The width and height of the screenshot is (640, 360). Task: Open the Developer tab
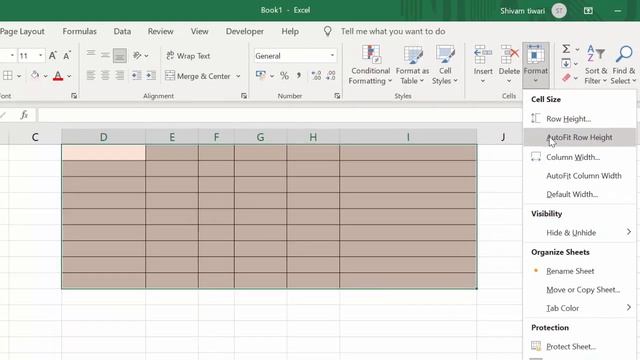point(244,31)
